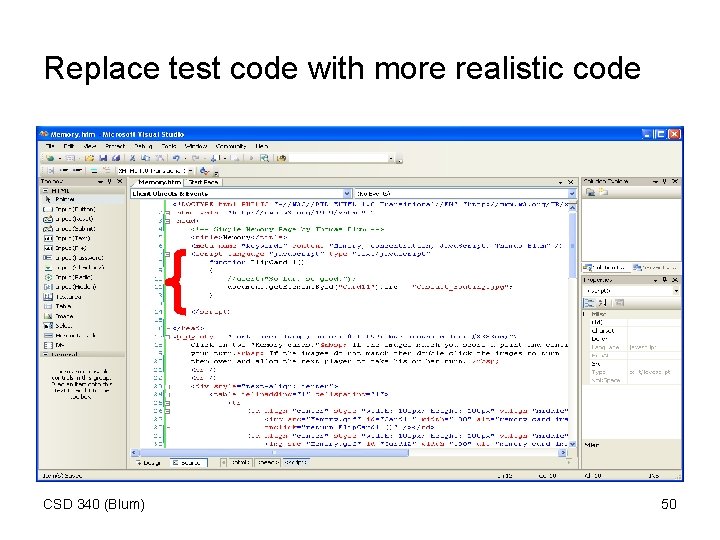The width and height of the screenshot is (720, 540).
Task: Toggle Alphabetical sort in Properties panel
Action: (602, 303)
